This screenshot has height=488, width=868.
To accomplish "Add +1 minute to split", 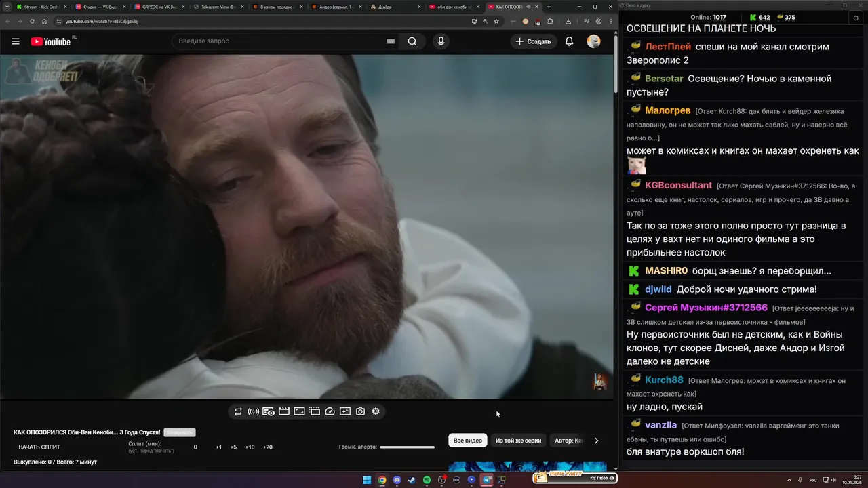I will (x=218, y=447).
